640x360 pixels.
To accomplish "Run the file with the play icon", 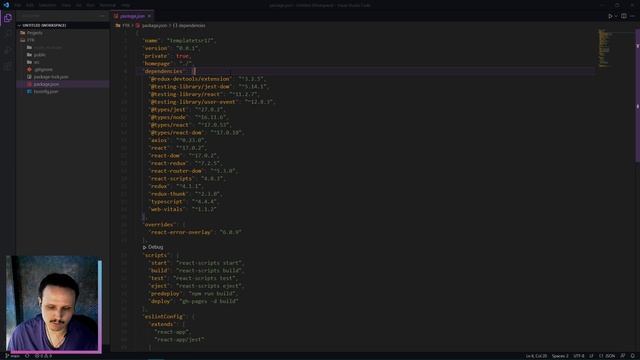I will pos(610,16).
